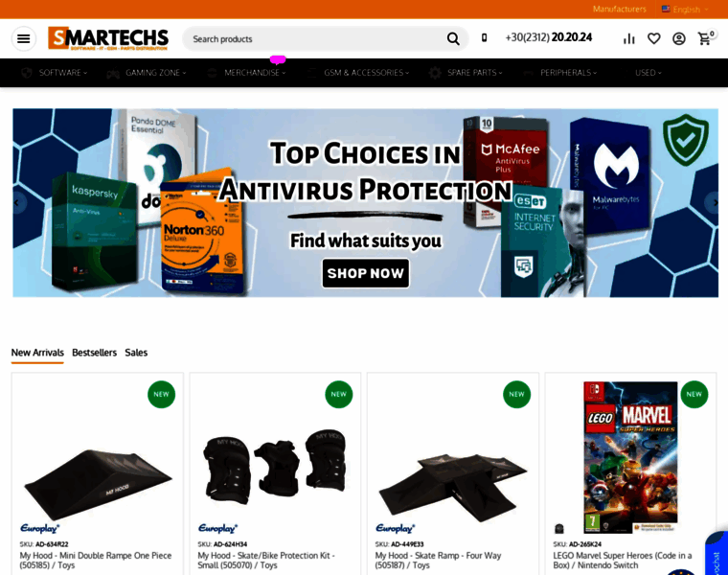Advance banner with next slide arrow
The image size is (728, 575).
[x=714, y=203]
